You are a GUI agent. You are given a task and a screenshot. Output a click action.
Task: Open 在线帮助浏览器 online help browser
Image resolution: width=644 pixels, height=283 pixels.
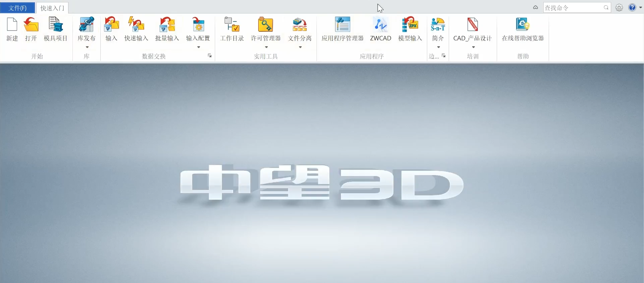523,25
